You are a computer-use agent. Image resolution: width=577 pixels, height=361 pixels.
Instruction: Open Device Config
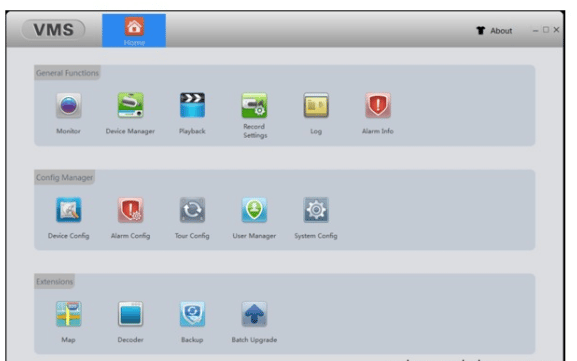pos(68,210)
